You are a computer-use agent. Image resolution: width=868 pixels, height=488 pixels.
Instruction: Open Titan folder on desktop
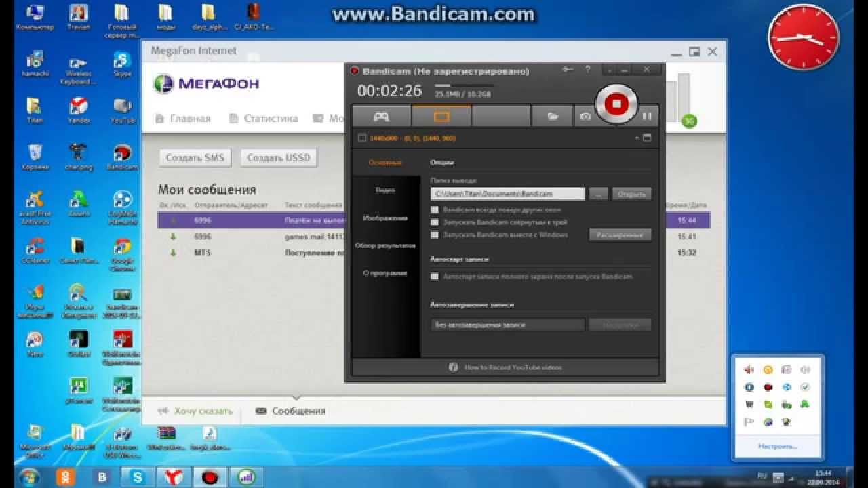[35, 111]
